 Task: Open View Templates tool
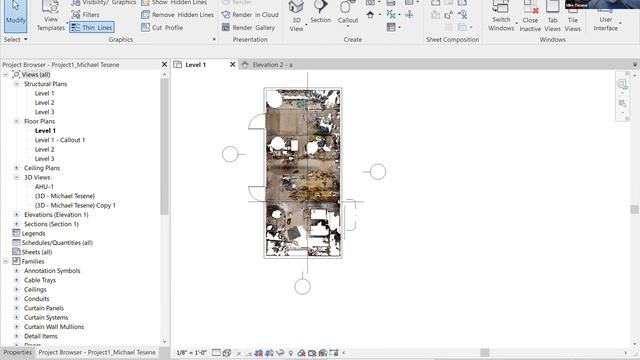click(x=51, y=16)
